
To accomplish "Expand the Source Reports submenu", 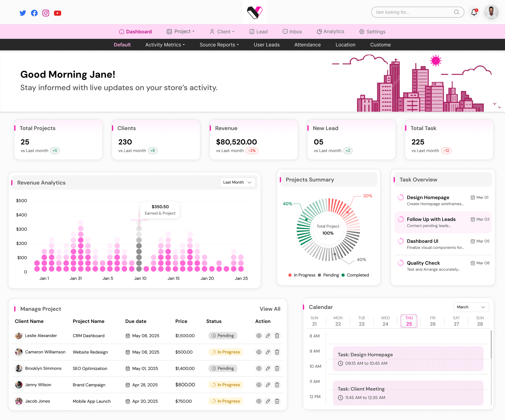I will pos(219,45).
